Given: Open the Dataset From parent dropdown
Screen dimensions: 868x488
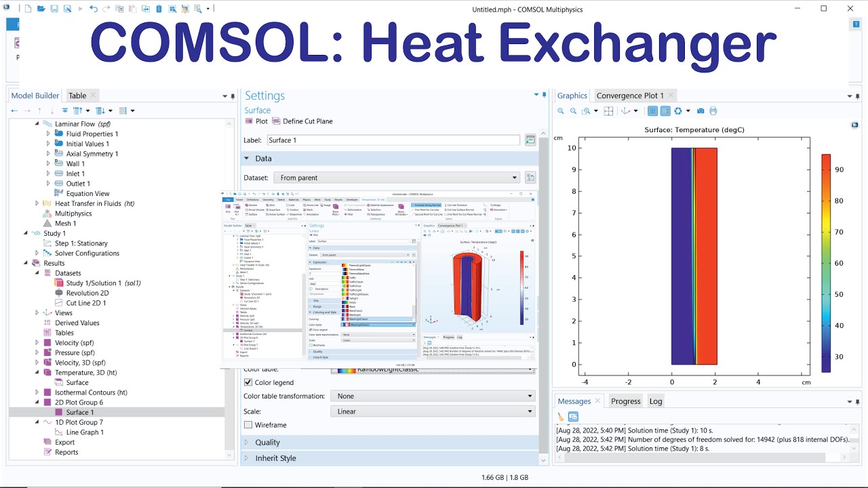Looking at the screenshot, I should coord(397,178).
